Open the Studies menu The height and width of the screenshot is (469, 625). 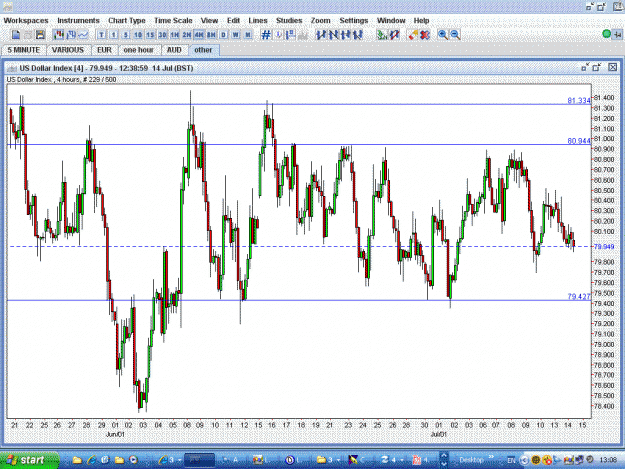click(x=289, y=21)
